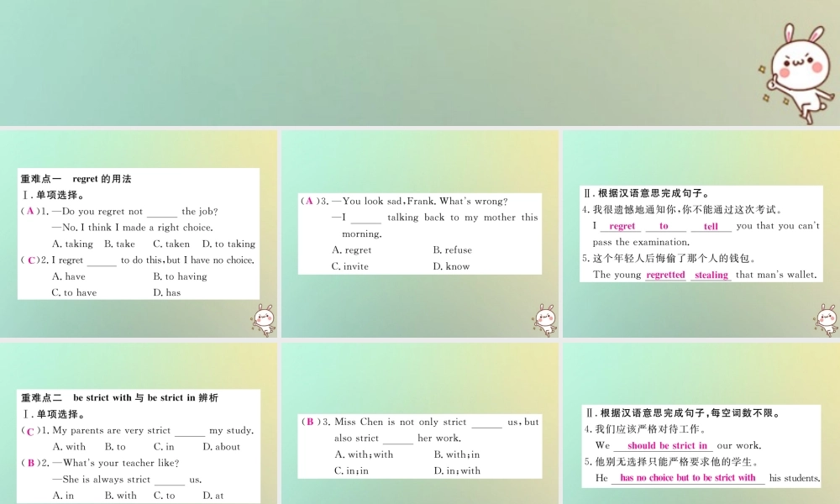Screen dimensions: 840x504
Task: Click the question 'I regret ___ to do this, but I have no choice.'
Action: click(x=153, y=260)
